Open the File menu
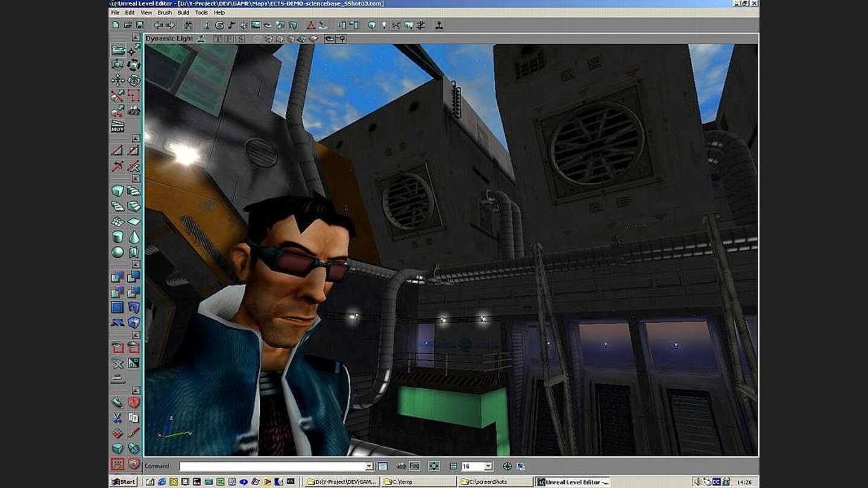 tap(115, 13)
